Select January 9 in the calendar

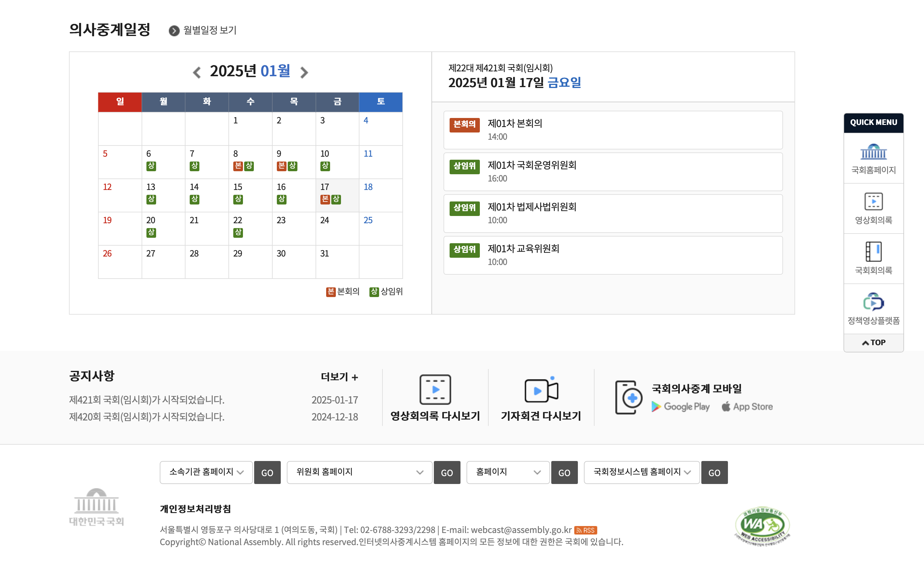point(279,154)
